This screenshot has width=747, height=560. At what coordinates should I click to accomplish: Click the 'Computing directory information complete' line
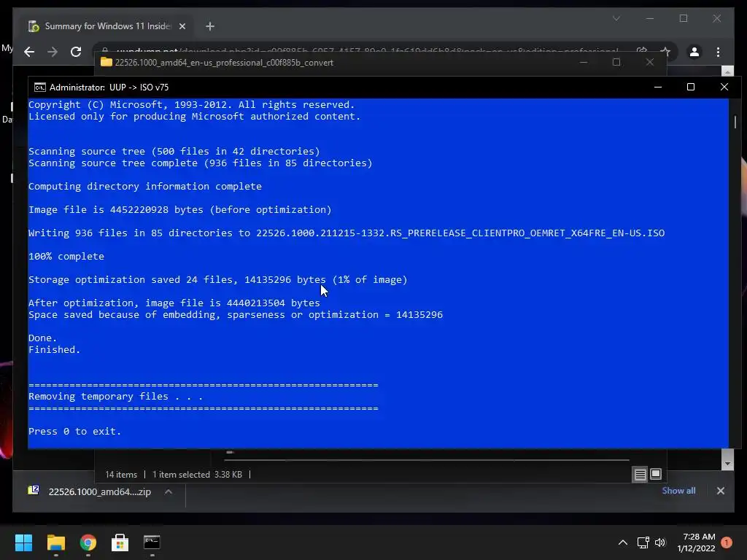point(145,186)
